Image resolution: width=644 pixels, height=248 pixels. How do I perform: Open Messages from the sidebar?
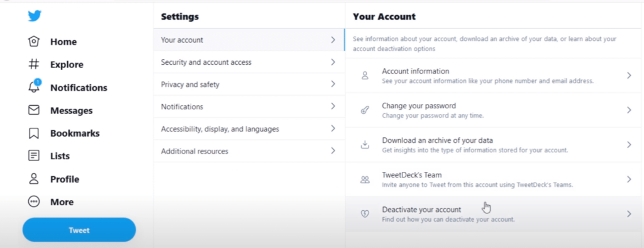click(72, 111)
